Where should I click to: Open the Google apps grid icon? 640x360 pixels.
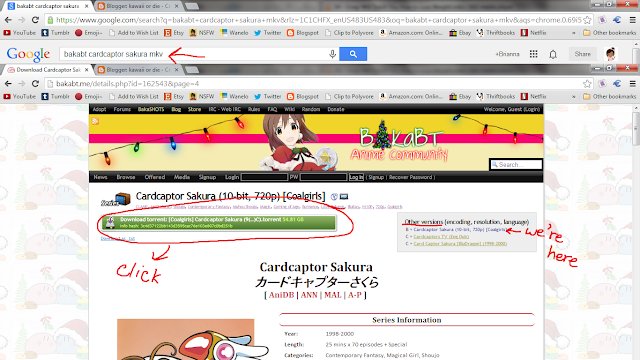click(x=533, y=54)
